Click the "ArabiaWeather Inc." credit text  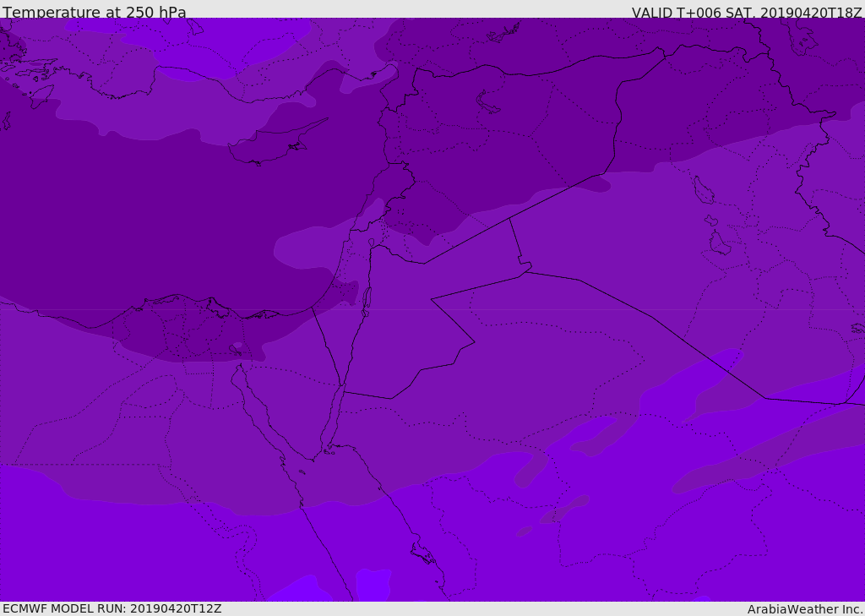[x=804, y=609]
